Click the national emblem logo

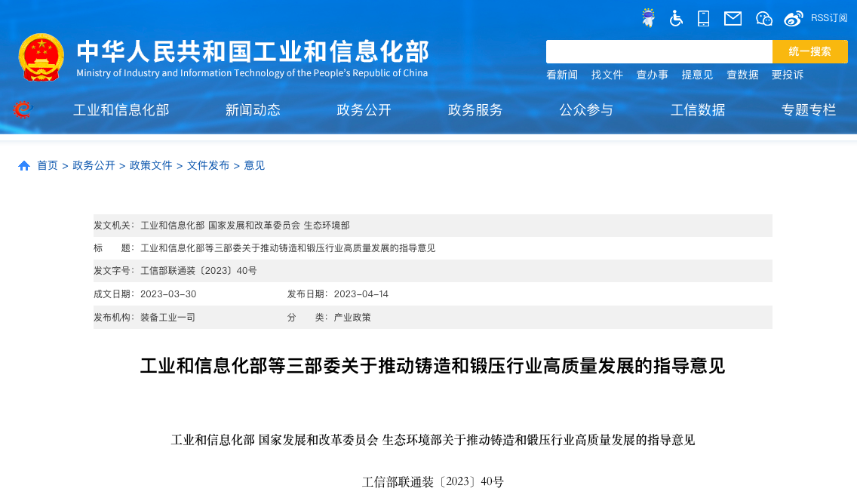[x=41, y=57]
